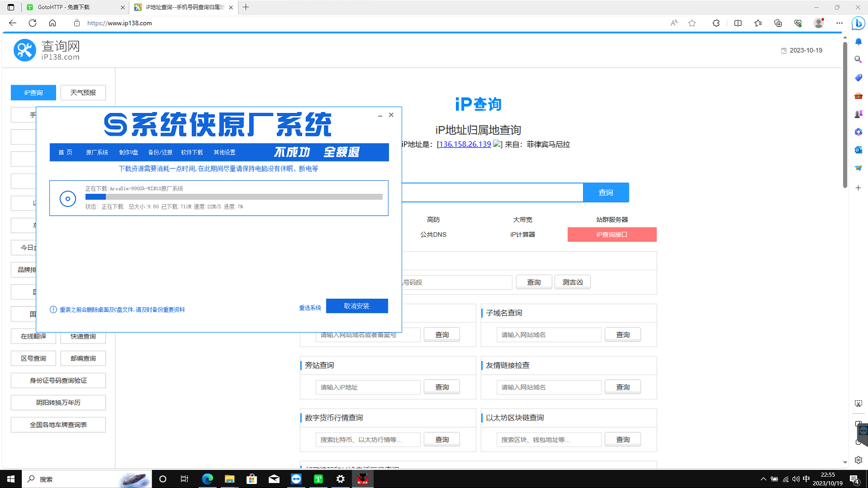
Task: Open 软件下载 in installer menu
Action: 192,152
